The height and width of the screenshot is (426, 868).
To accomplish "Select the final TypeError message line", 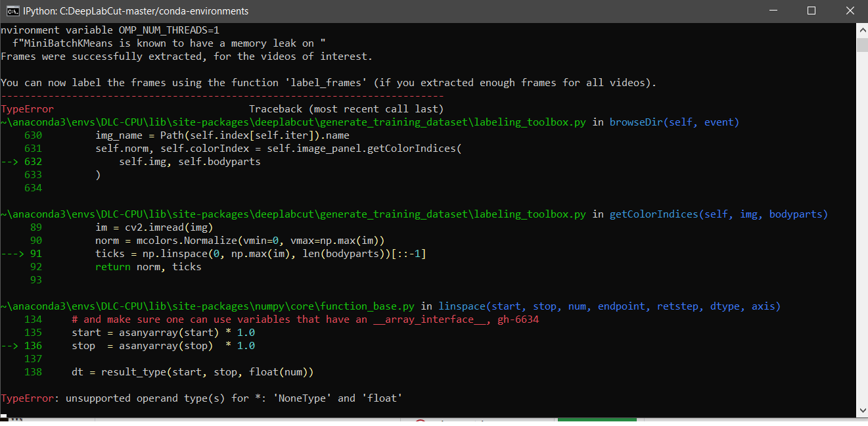I will 200,398.
